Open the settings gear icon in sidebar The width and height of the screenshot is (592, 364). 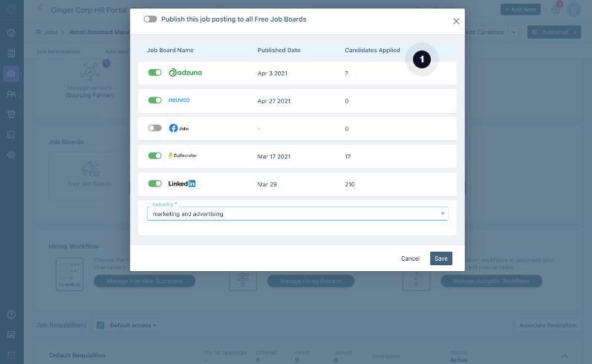(x=11, y=155)
